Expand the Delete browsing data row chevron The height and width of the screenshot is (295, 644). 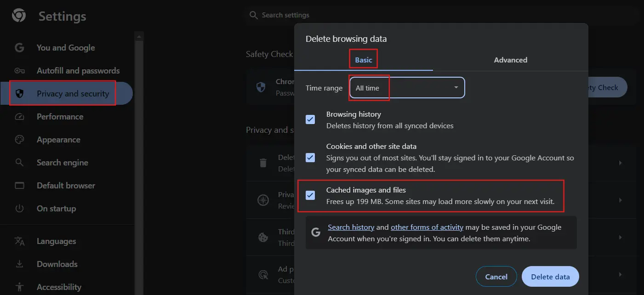[x=620, y=163]
